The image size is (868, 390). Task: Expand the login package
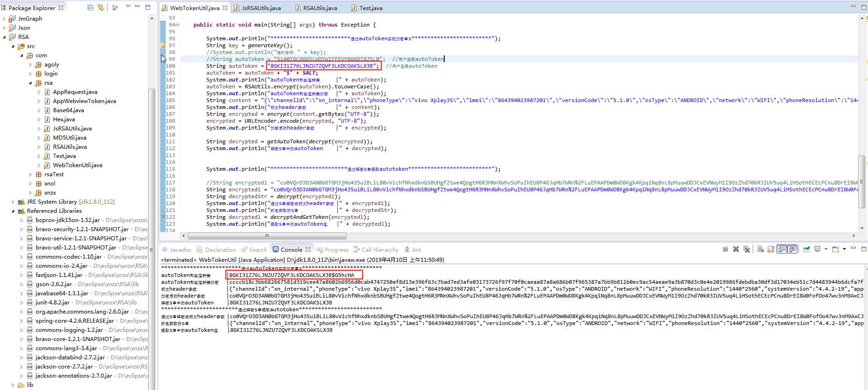(31, 74)
